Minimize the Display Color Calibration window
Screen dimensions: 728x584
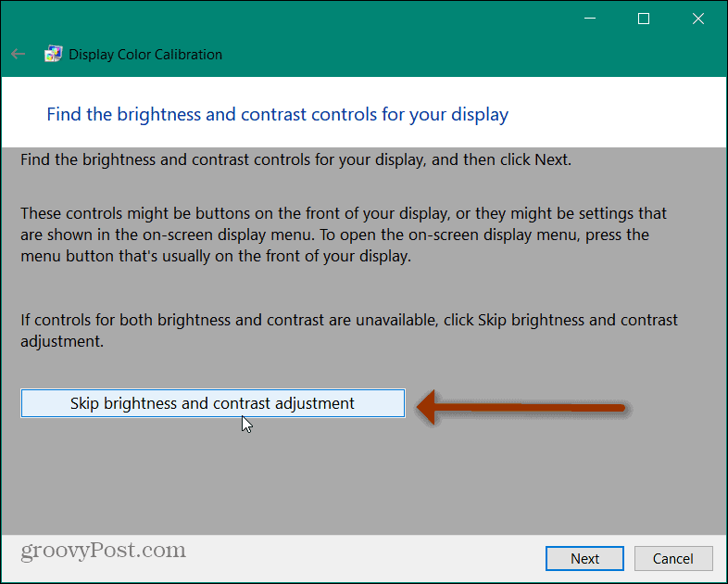590,19
